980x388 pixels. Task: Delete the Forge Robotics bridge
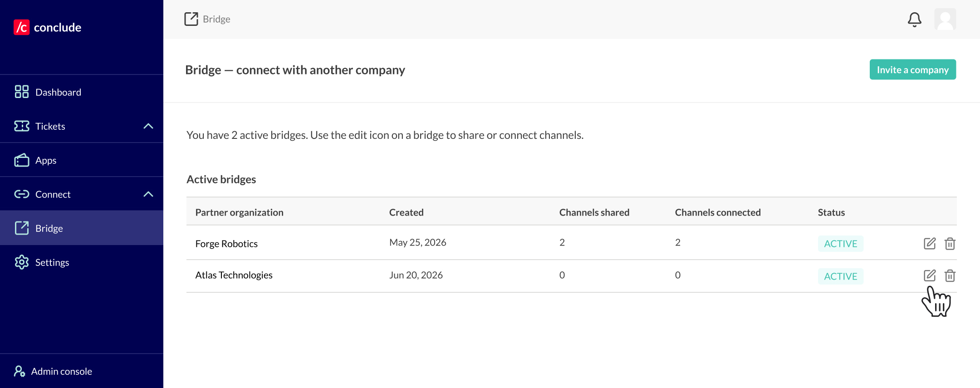pyautogui.click(x=950, y=244)
